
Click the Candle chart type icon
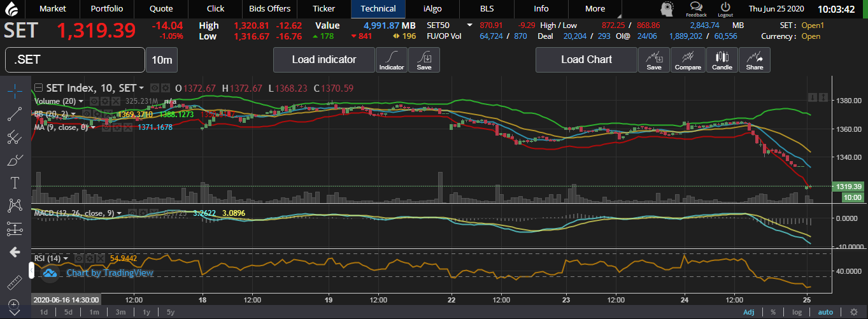pos(722,60)
